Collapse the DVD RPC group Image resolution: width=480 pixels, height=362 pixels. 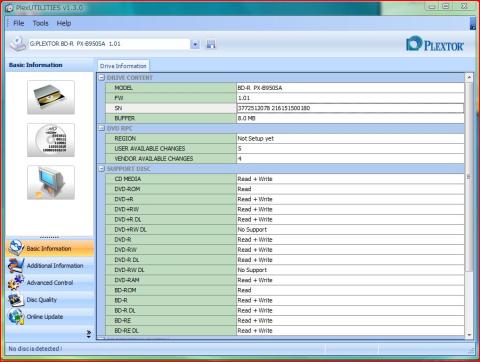point(102,128)
